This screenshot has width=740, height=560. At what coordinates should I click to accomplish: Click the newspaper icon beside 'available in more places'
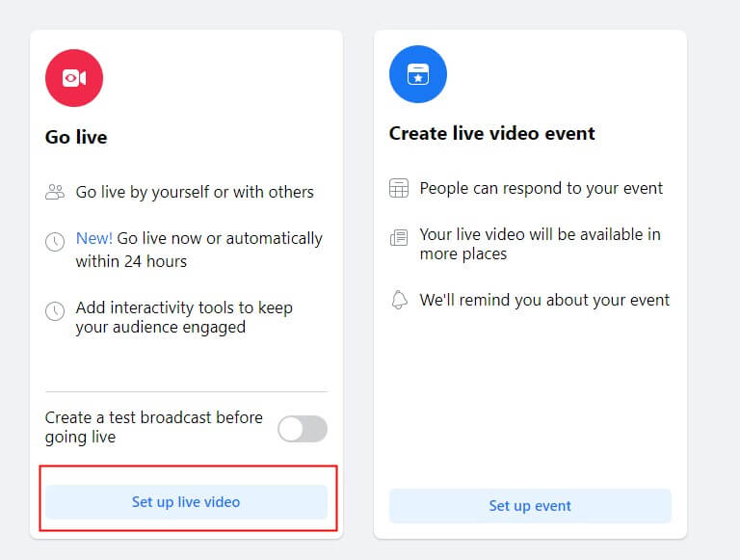point(399,238)
